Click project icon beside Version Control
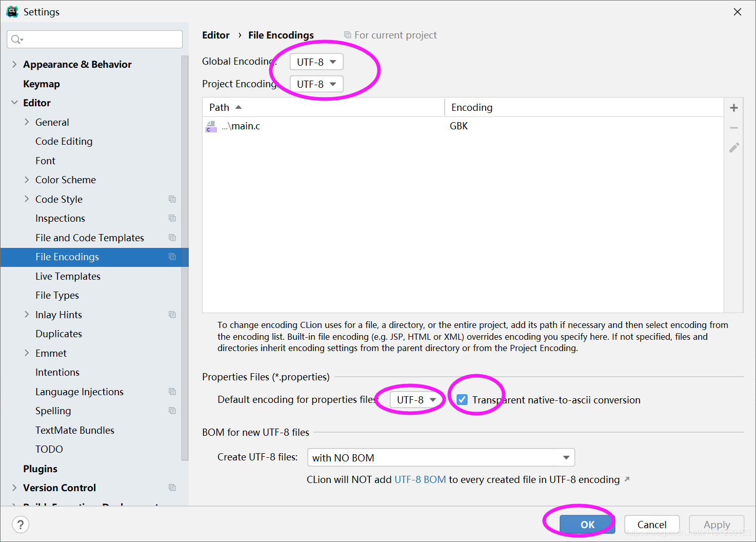The image size is (756, 542). click(x=172, y=488)
